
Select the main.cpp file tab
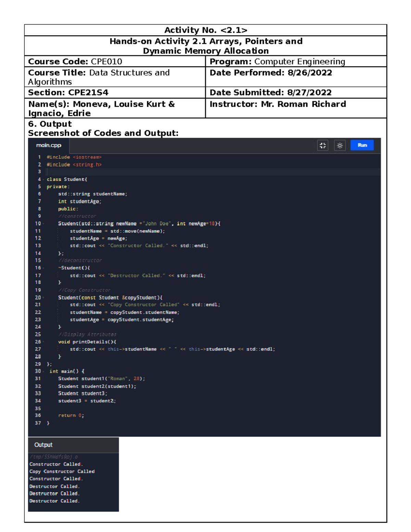[x=49, y=145]
